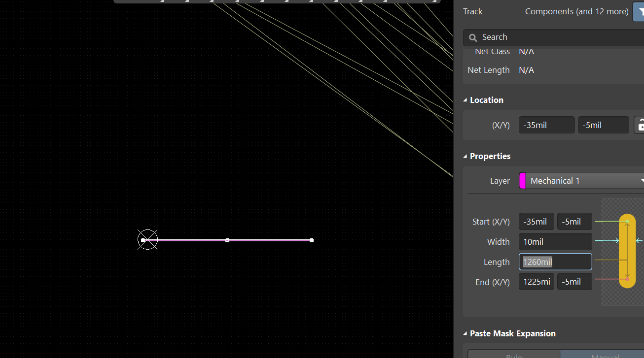Image resolution: width=644 pixels, height=358 pixels.
Task: Click the track's middle handle
Action: [227, 240]
